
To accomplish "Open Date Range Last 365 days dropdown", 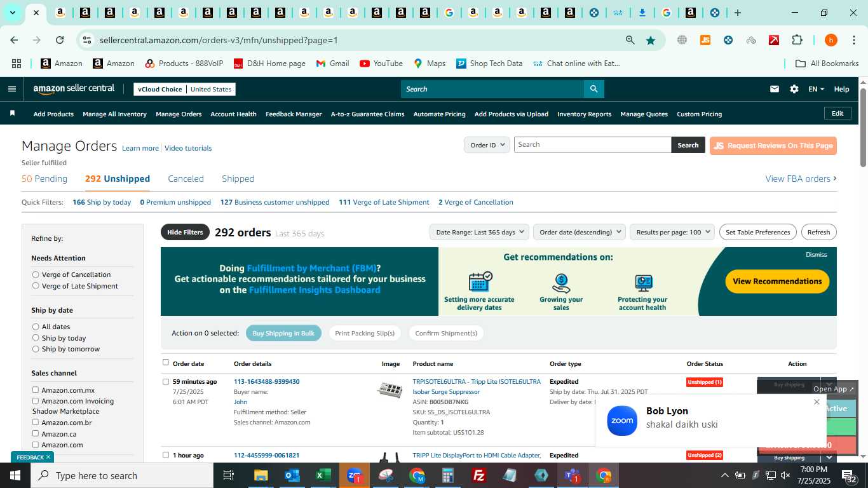I will [x=479, y=232].
